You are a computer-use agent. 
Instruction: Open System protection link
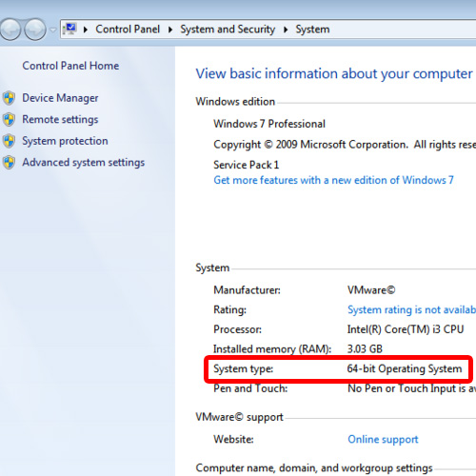(65, 141)
